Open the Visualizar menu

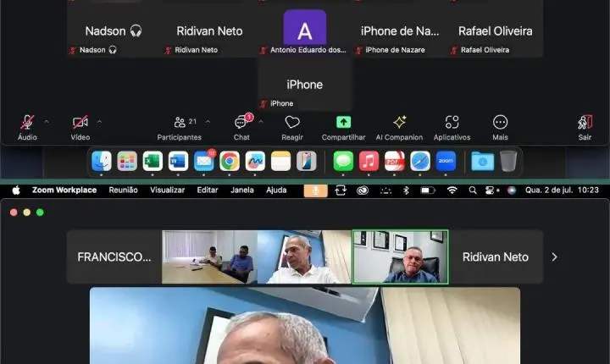pyautogui.click(x=167, y=190)
